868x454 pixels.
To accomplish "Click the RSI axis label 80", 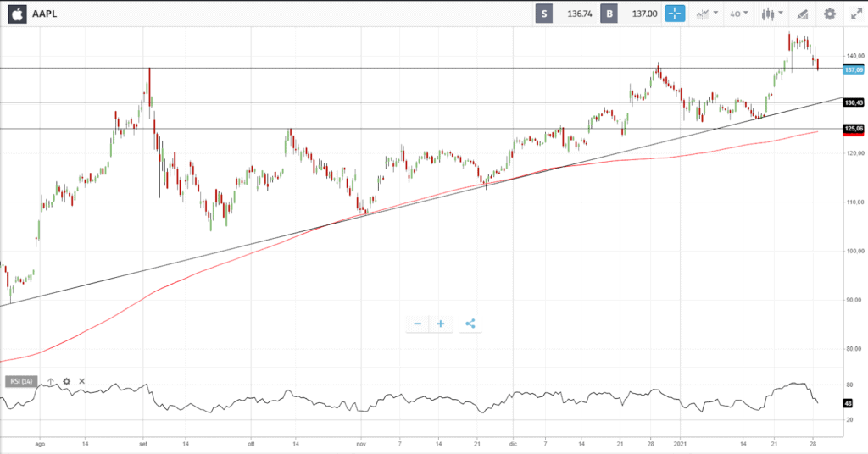I will (849, 385).
